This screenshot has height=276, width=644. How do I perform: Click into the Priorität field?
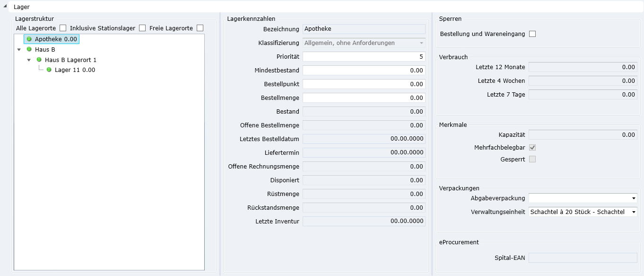(x=364, y=57)
